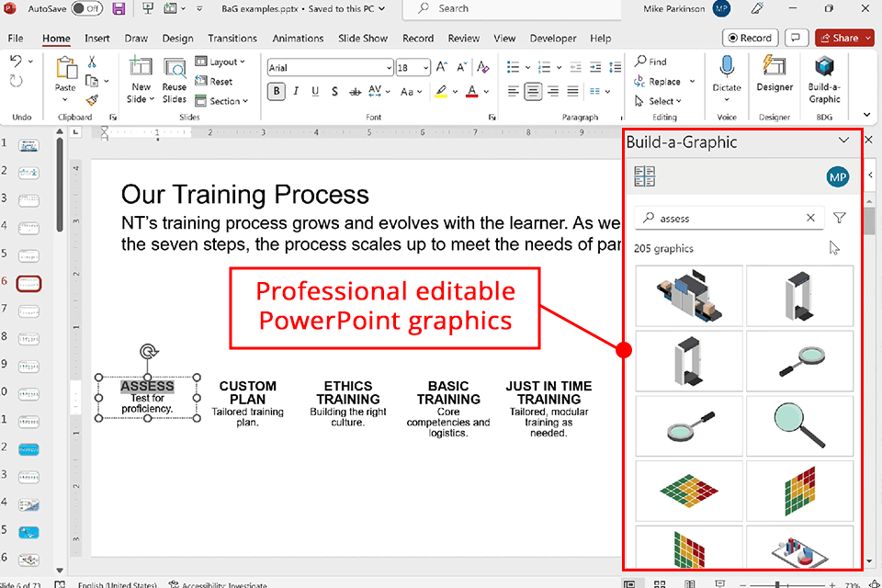
Task: Click the slide rotation handle
Action: coord(149,352)
